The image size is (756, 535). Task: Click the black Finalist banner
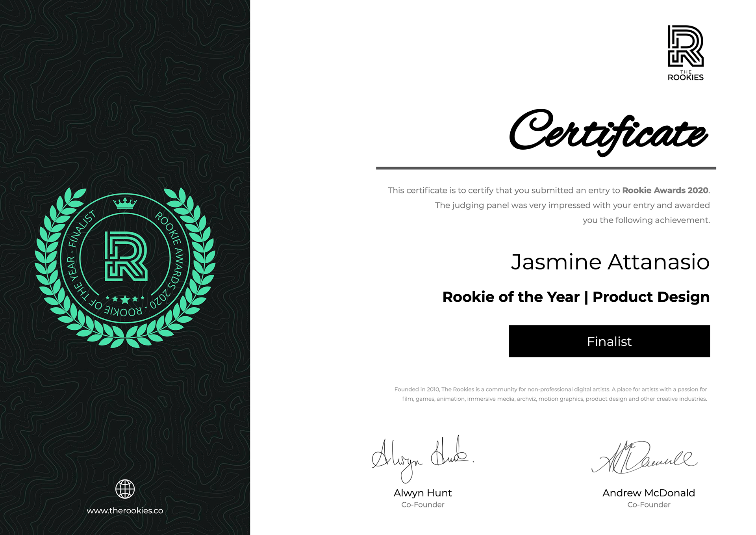609,341
